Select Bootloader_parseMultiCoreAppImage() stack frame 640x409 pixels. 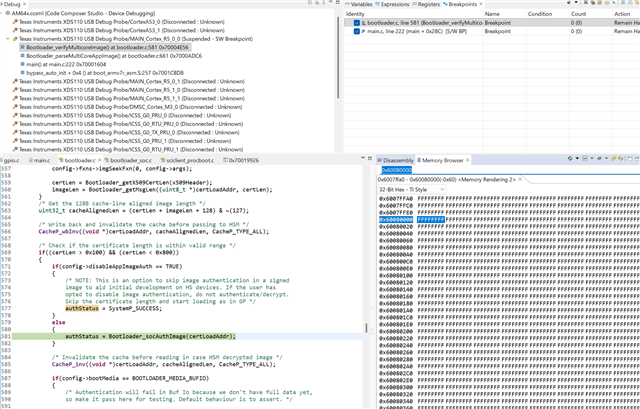(x=111, y=56)
